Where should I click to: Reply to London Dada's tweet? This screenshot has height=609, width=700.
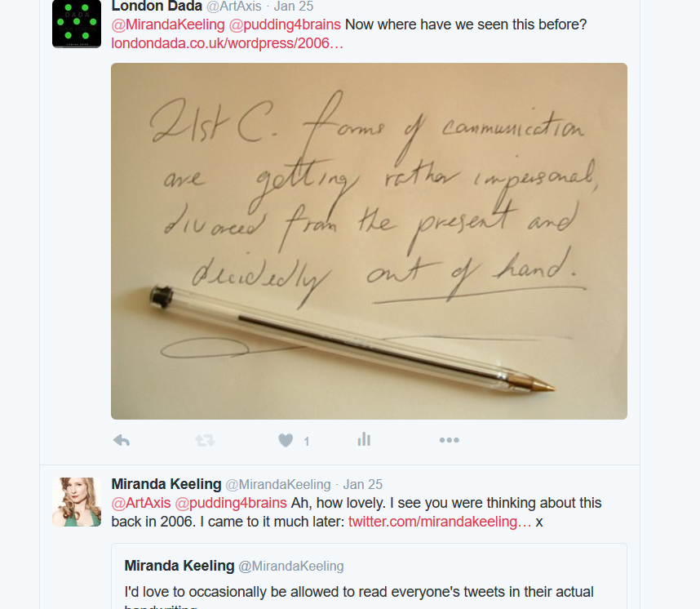point(122,440)
